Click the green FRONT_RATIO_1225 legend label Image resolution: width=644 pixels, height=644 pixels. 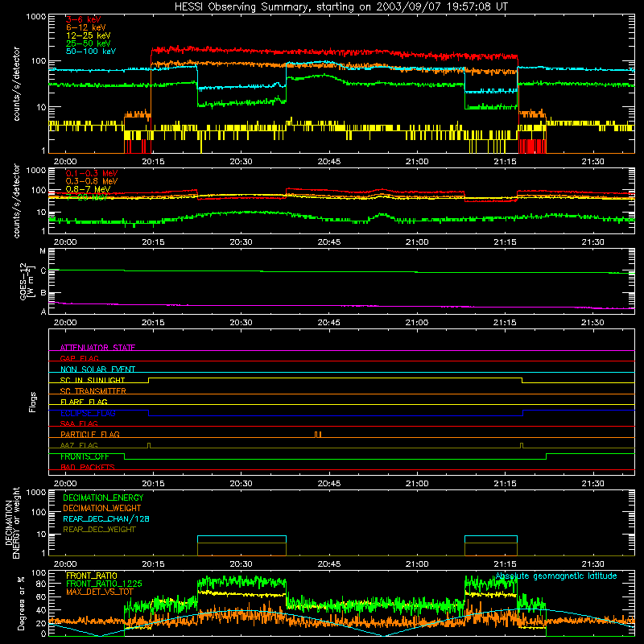(x=104, y=584)
